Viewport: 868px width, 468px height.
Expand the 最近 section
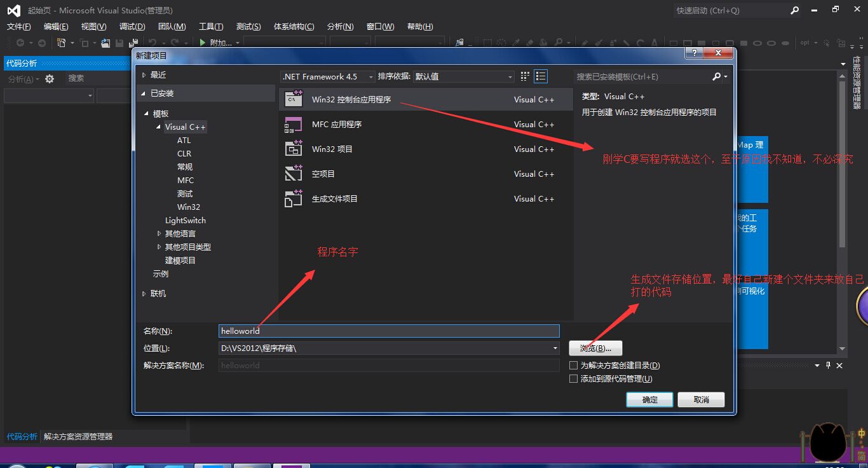(144, 75)
